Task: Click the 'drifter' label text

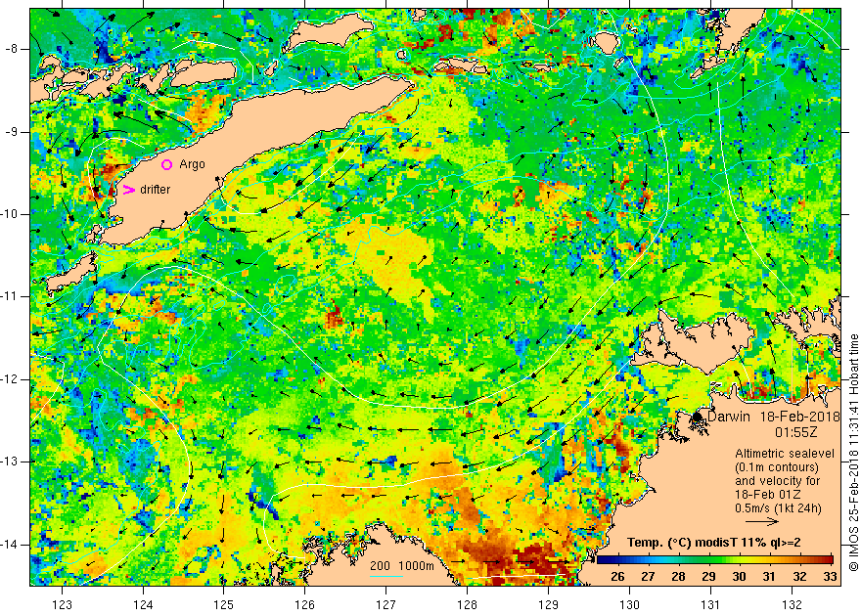Action: pyautogui.click(x=156, y=190)
